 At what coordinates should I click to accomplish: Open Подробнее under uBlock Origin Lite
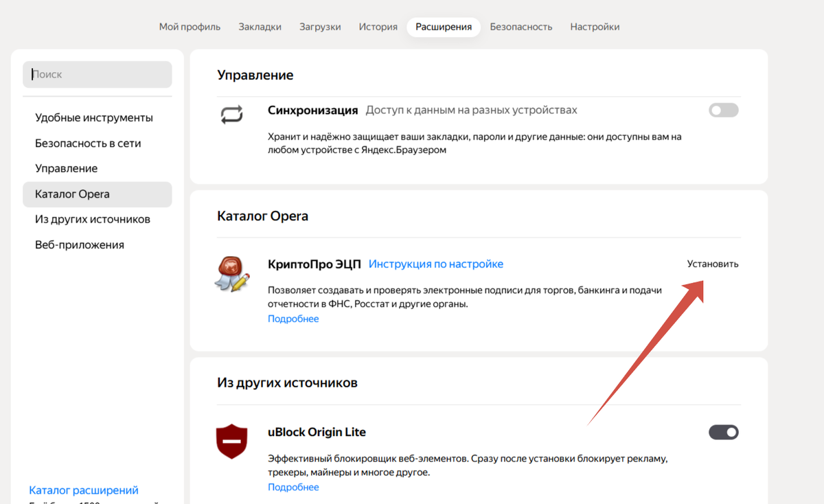[293, 487]
